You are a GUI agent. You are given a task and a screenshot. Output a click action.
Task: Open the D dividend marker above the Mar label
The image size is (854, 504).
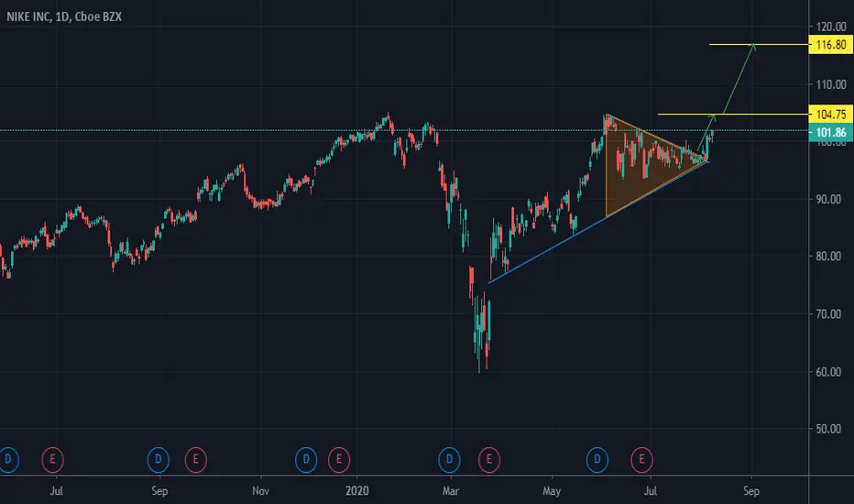click(x=449, y=460)
